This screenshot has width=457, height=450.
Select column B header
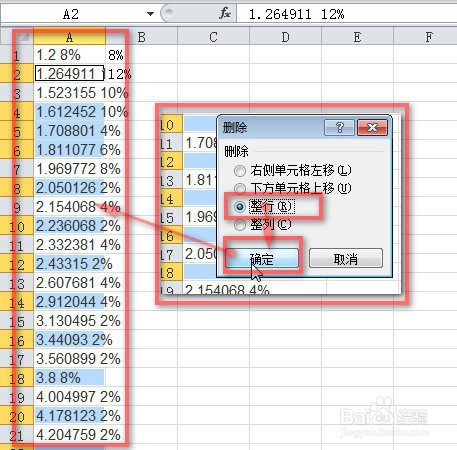(x=141, y=37)
